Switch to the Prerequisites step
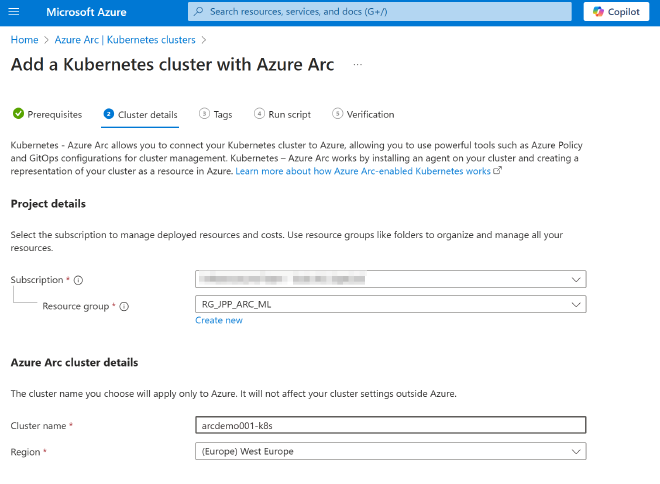Viewport: 660px width, 484px height. pyautogui.click(x=48, y=114)
